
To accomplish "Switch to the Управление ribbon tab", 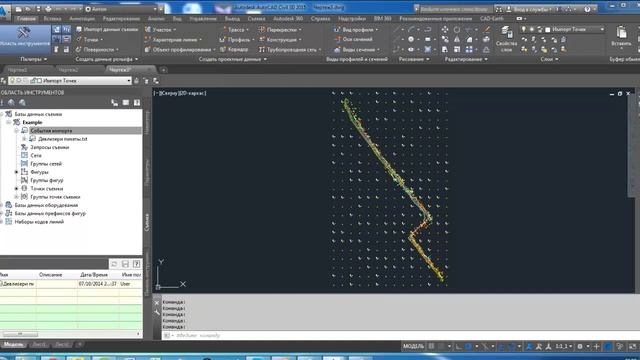I will 203,19.
